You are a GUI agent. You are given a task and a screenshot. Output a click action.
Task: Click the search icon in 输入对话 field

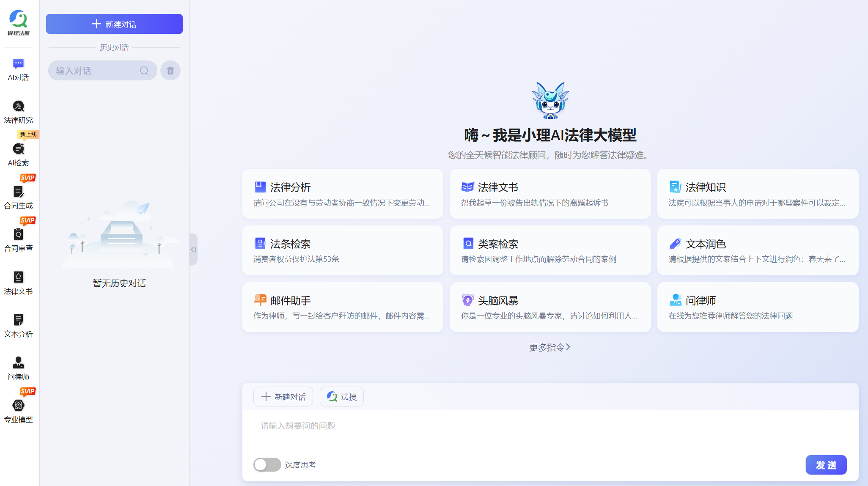(x=144, y=71)
